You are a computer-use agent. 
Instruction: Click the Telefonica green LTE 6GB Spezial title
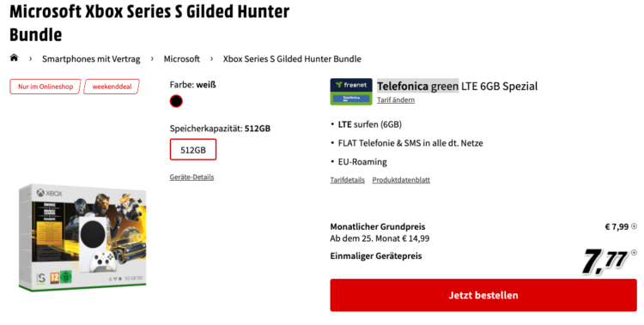click(457, 86)
